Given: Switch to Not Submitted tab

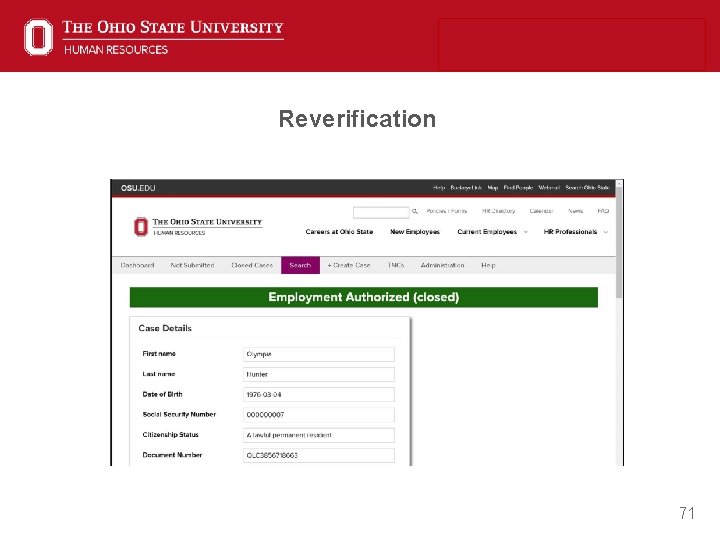Looking at the screenshot, I should (x=192, y=265).
